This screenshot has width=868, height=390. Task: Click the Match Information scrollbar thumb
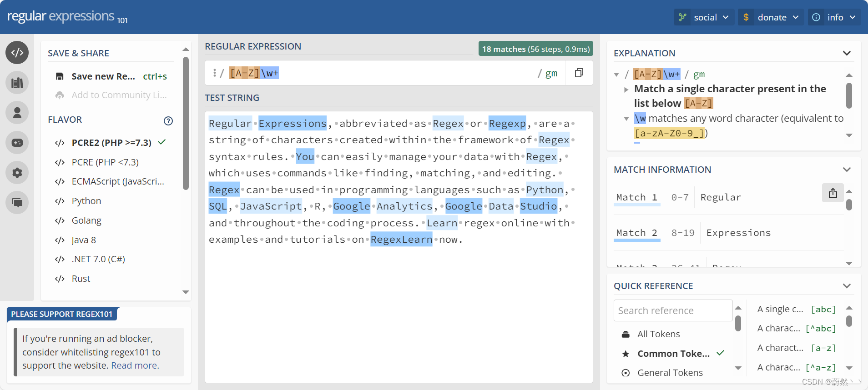849,205
